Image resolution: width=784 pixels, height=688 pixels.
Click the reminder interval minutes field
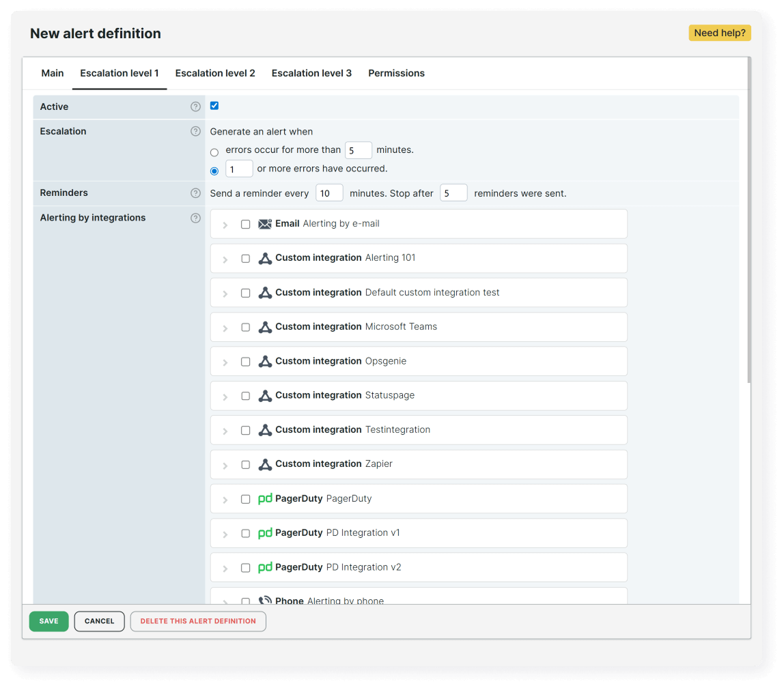click(329, 192)
